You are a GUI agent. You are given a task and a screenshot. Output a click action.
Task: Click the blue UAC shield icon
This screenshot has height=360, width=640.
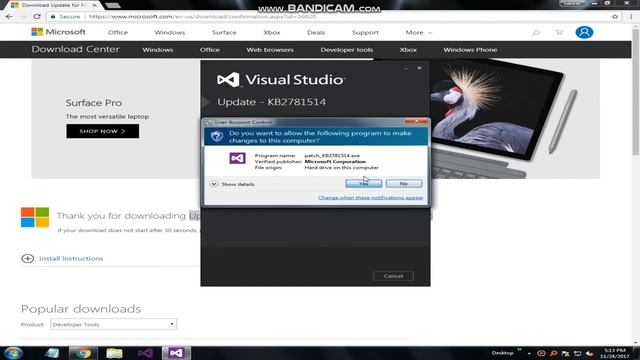217,136
